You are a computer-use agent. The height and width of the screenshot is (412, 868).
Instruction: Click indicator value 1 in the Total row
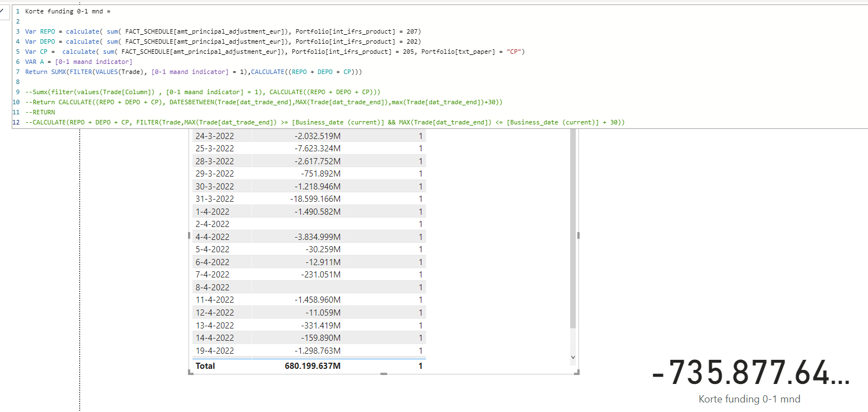(x=420, y=366)
